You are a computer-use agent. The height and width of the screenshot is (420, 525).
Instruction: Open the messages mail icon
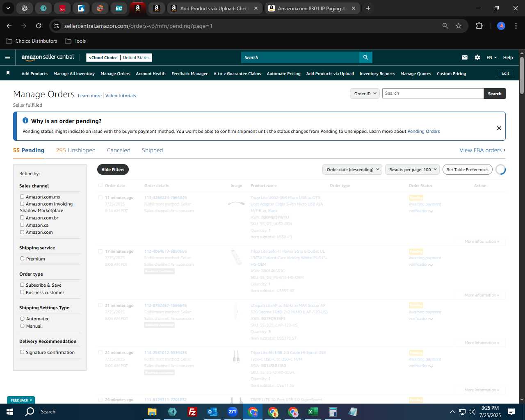pyautogui.click(x=465, y=57)
